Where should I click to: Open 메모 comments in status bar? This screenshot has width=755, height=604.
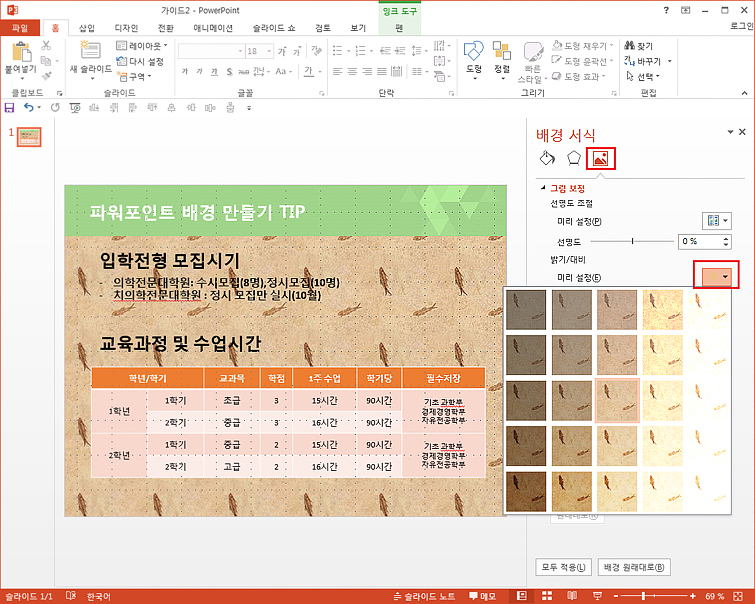[482, 596]
